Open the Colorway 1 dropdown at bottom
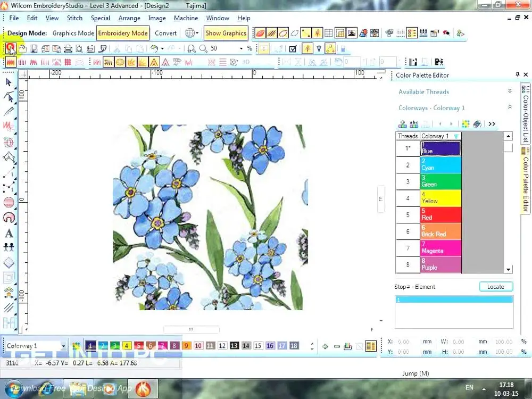Screen dimensions: 532x399 [x=63, y=346]
